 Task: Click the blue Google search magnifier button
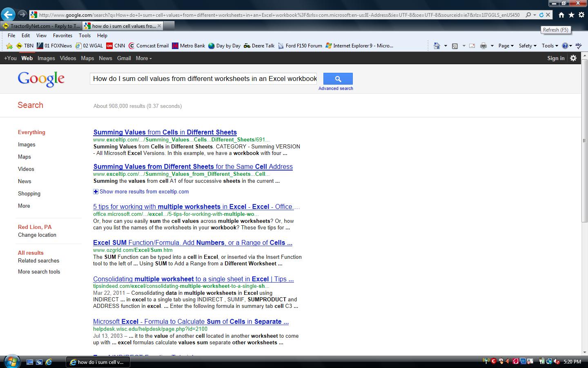338,79
